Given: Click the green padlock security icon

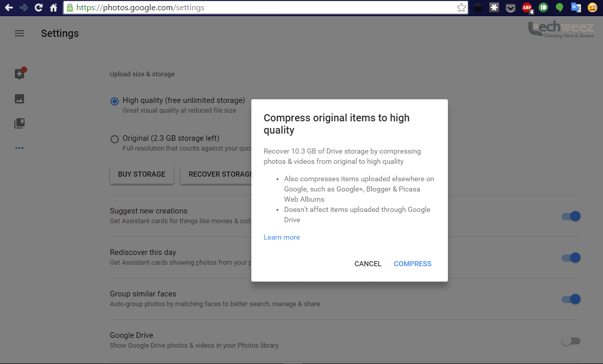Looking at the screenshot, I should pyautogui.click(x=70, y=7).
